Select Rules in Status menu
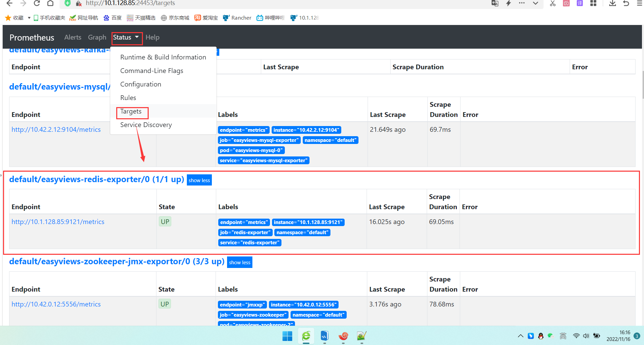The image size is (644, 345). coord(163,98)
